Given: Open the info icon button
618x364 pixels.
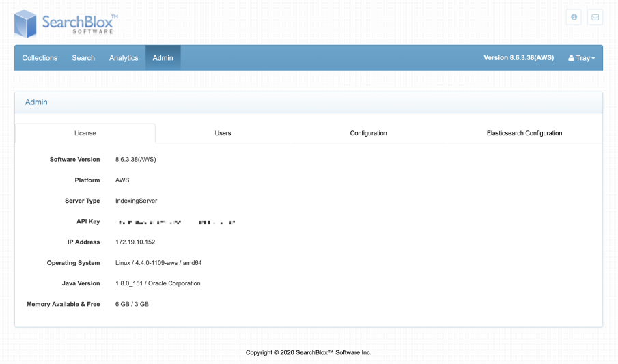Looking at the screenshot, I should (574, 17).
